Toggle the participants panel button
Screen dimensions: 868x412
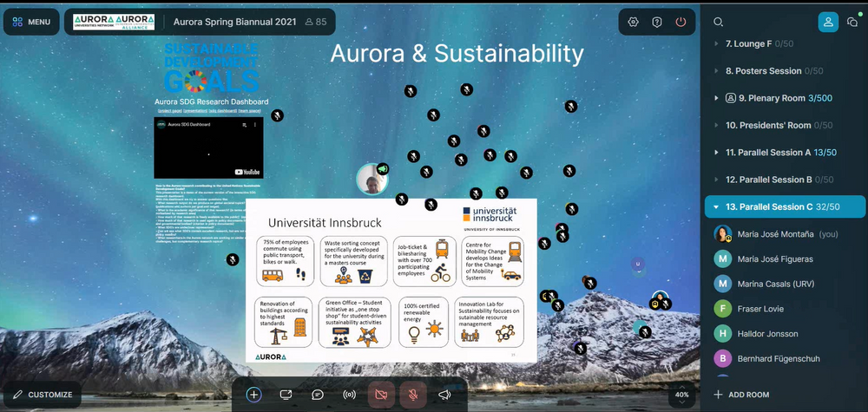click(x=828, y=22)
